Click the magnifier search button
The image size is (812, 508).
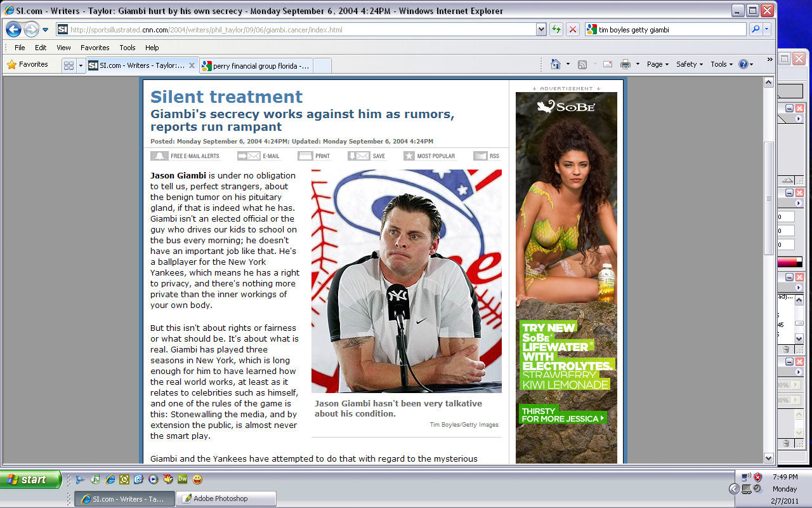tap(756, 29)
